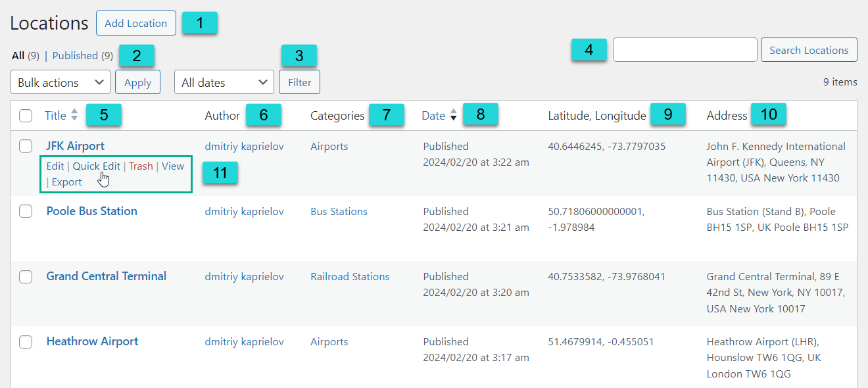This screenshot has height=388, width=868.
Task: Click the Published 3:21 am date text
Action: (x=476, y=219)
